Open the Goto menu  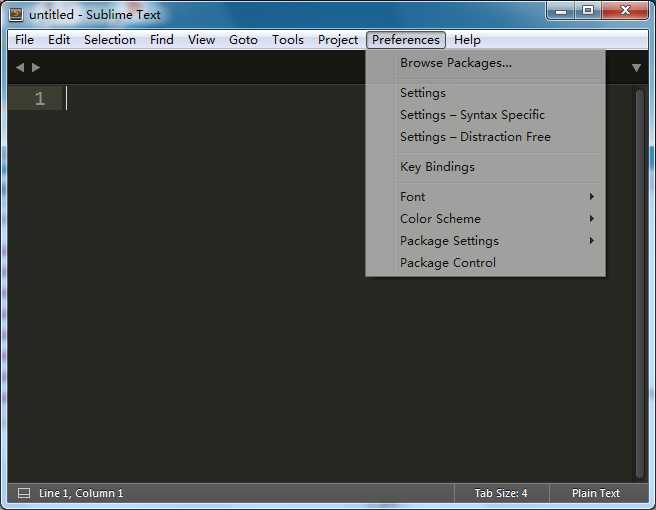[x=243, y=40]
